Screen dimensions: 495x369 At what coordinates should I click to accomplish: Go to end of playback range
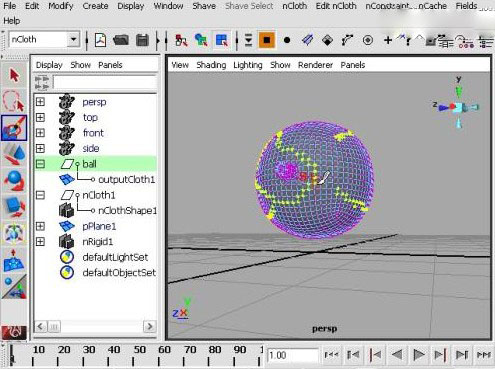click(x=484, y=355)
